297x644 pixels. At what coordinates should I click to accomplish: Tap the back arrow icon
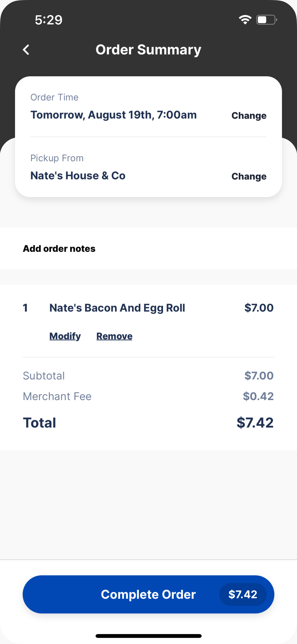26,50
